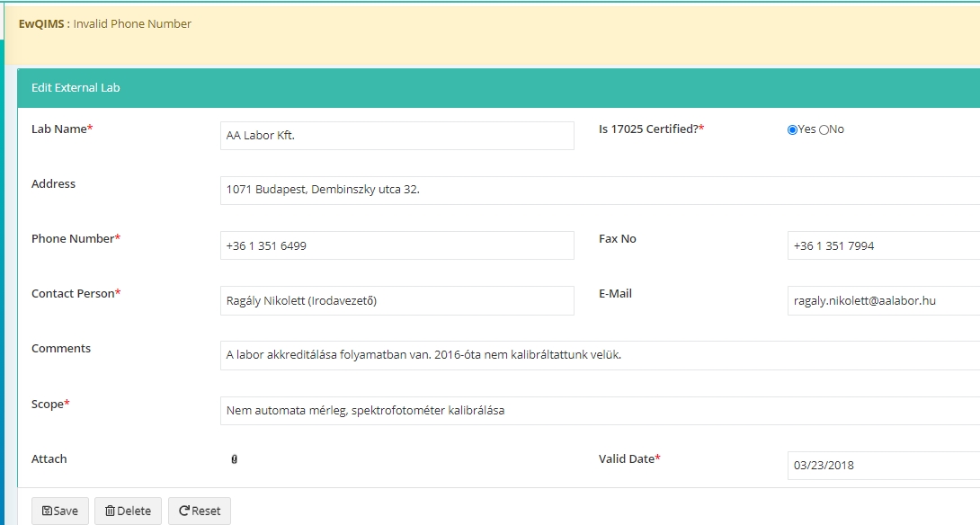980x525 pixels.
Task: Click into the Comments field
Action: pos(600,355)
